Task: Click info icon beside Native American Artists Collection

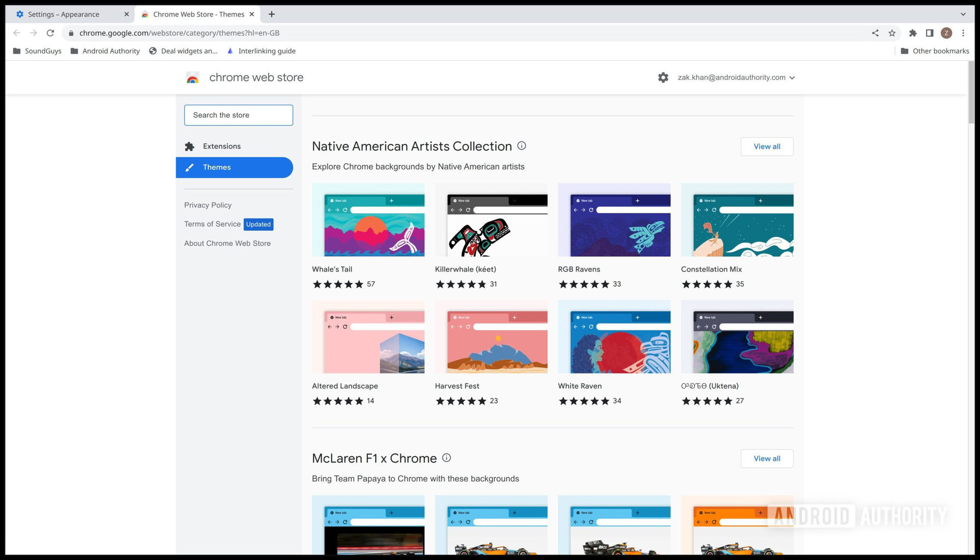Action: coord(522,146)
